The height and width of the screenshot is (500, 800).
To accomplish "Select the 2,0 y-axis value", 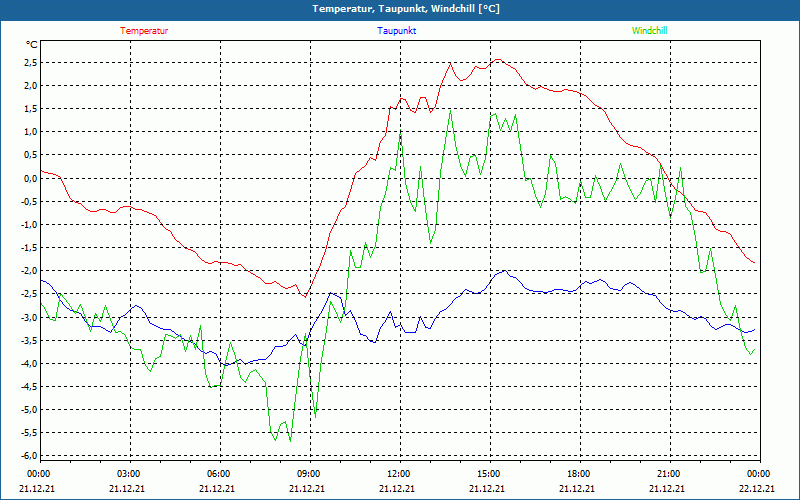I will tap(30, 86).
